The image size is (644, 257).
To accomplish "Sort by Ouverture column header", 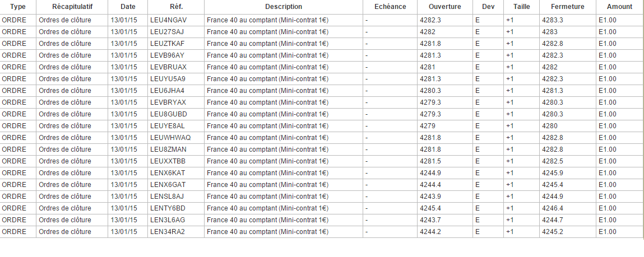I will [x=444, y=7].
